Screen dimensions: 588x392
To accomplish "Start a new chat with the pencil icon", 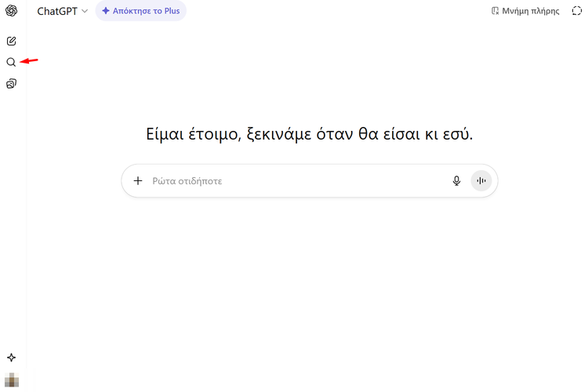I will (x=11, y=41).
